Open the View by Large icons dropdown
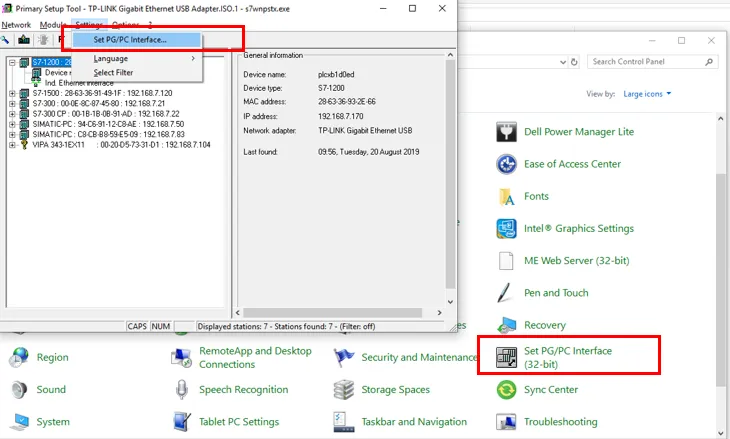 (647, 94)
